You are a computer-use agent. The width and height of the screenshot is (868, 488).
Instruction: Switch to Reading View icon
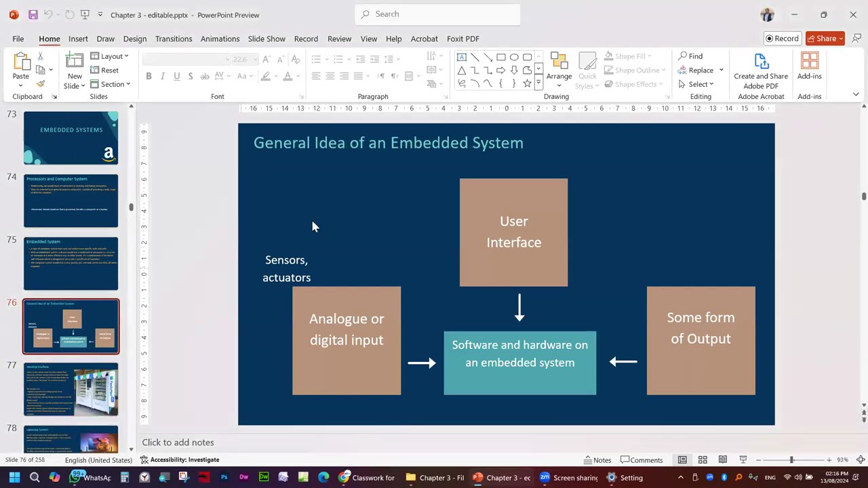pos(723,460)
